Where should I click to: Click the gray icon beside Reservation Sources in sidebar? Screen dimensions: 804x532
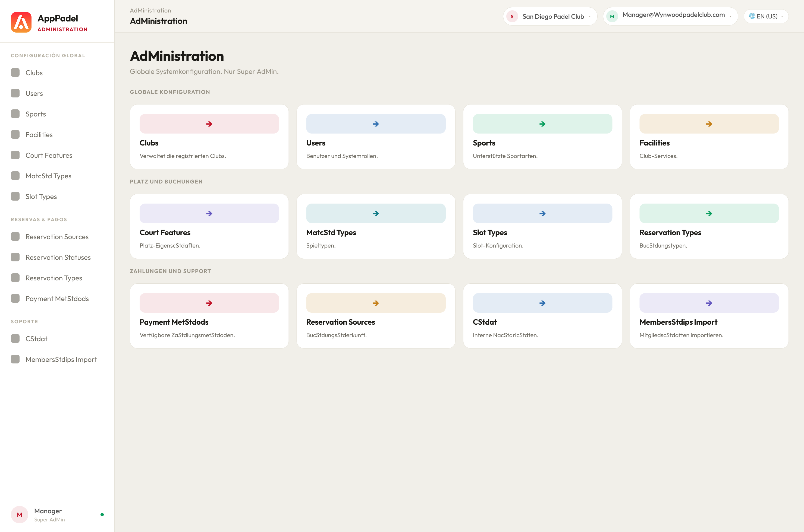click(15, 237)
